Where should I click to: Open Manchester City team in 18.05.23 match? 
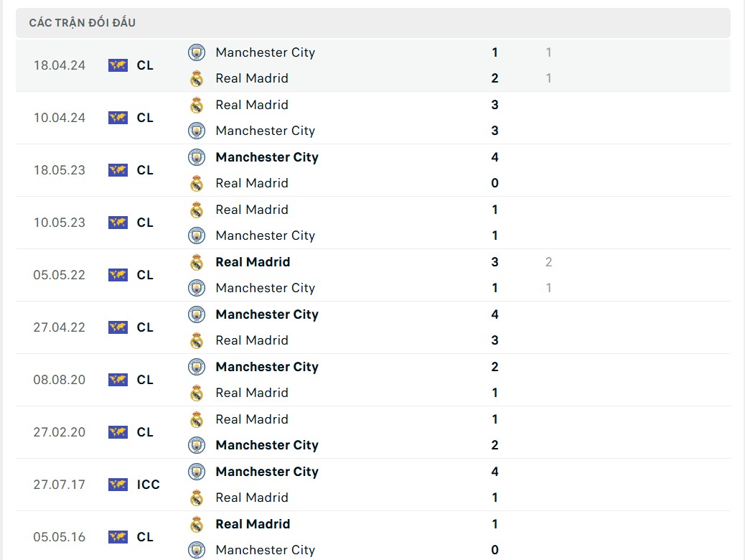pyautogui.click(x=267, y=157)
